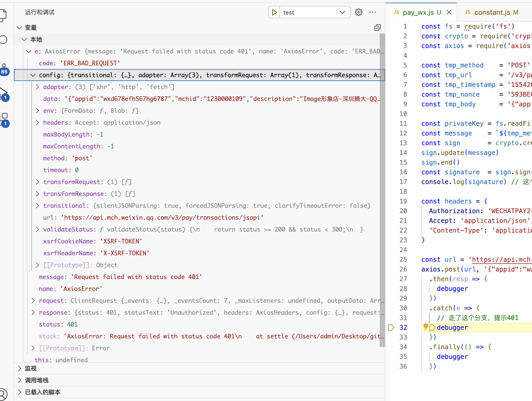
Task: Expand the response object node
Action: tap(33, 312)
